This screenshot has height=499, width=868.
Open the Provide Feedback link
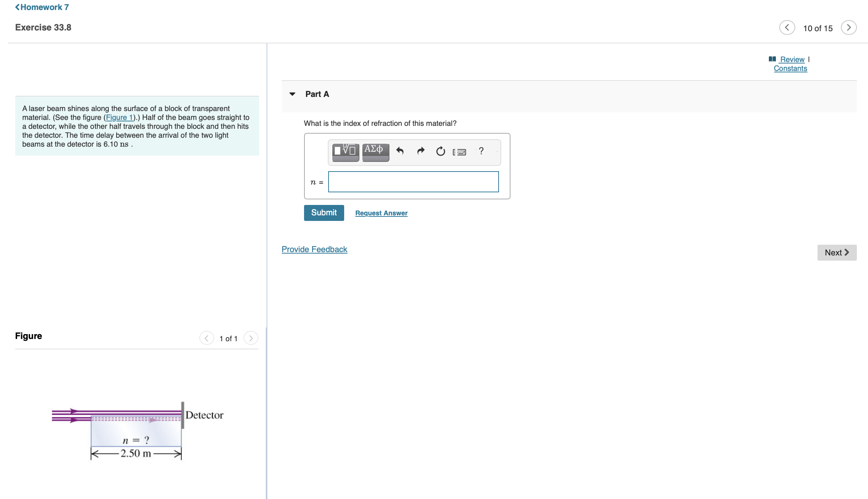click(314, 249)
